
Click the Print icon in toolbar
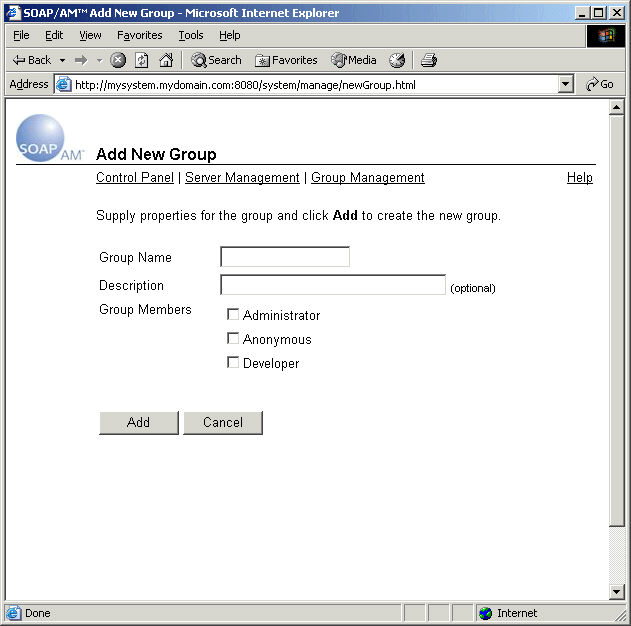coord(429,60)
